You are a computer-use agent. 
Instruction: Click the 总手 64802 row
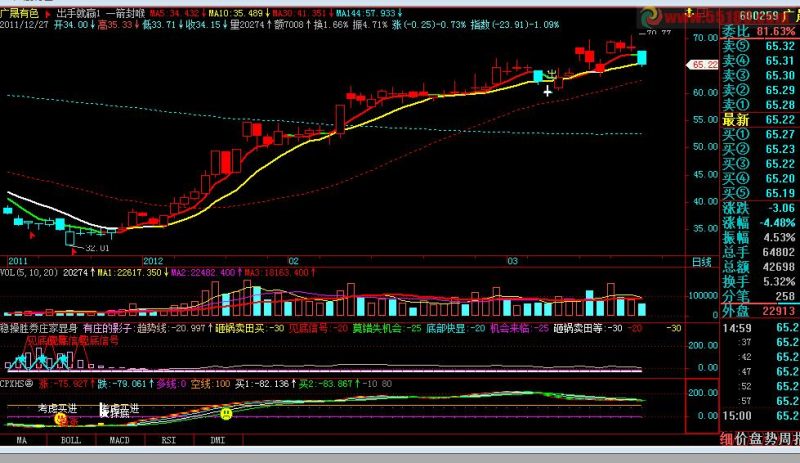759,252
